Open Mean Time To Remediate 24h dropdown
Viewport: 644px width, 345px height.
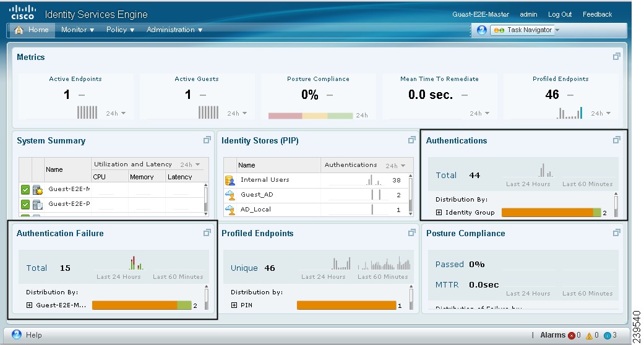[479, 113]
